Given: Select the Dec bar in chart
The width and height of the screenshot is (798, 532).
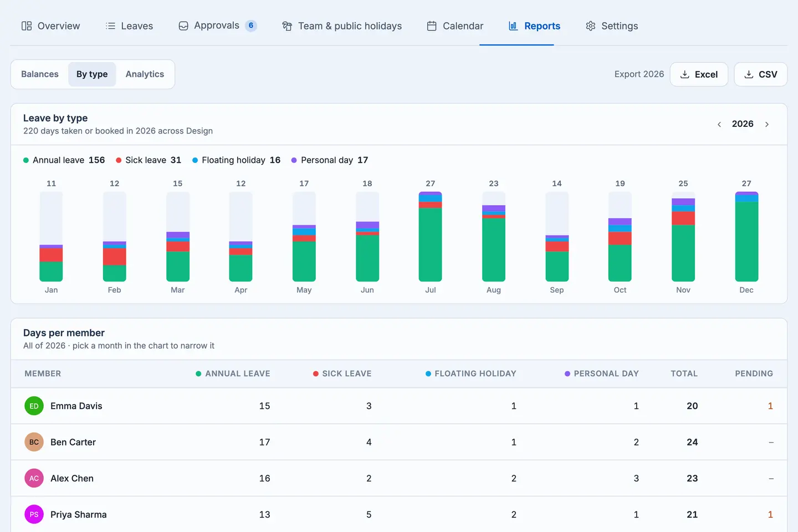Looking at the screenshot, I should coord(746,237).
